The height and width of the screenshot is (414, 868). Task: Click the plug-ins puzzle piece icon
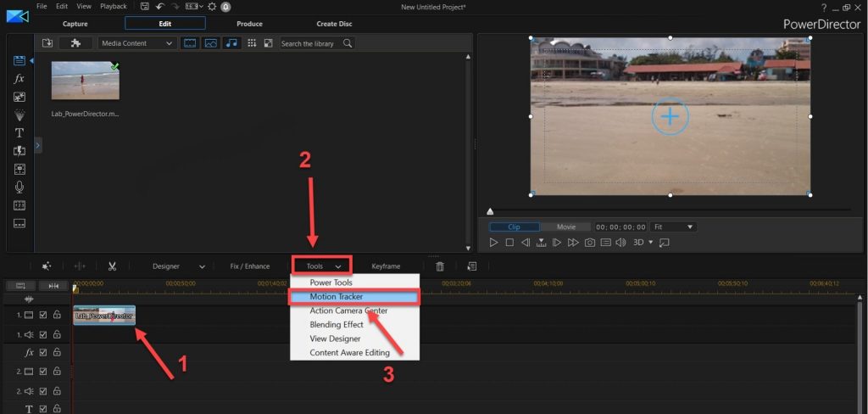(x=75, y=43)
